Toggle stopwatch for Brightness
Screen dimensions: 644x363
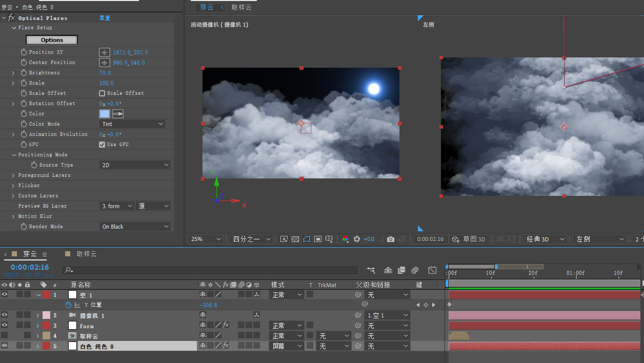(x=24, y=73)
